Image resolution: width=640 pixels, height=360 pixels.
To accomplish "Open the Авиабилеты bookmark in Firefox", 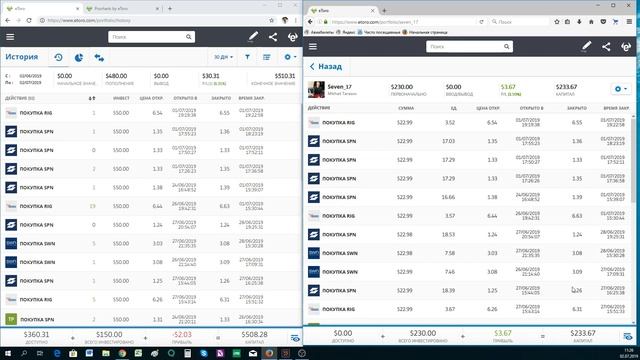I will [x=319, y=32].
